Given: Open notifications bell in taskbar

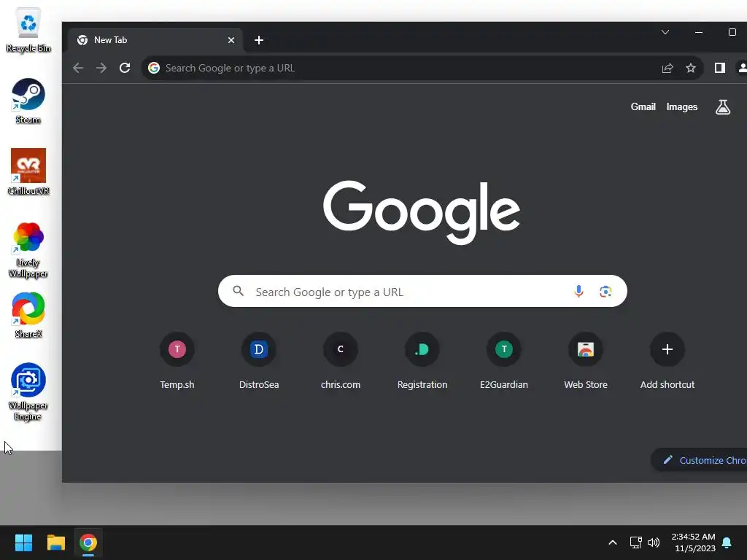Looking at the screenshot, I should 727,542.
